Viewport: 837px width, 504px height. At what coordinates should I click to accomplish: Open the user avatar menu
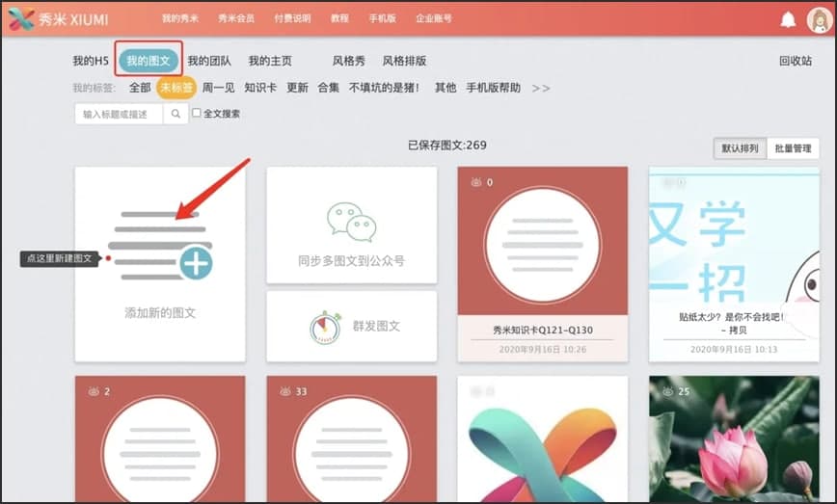tap(820, 20)
